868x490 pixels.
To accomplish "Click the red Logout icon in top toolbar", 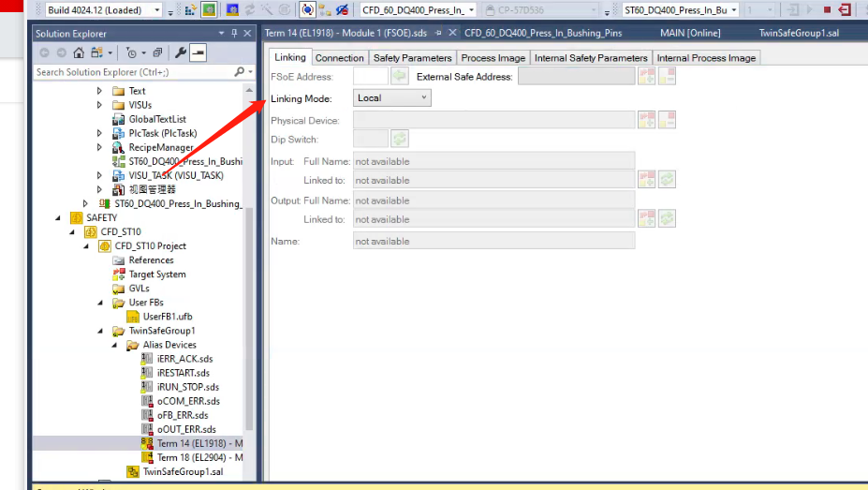I will 846,10.
